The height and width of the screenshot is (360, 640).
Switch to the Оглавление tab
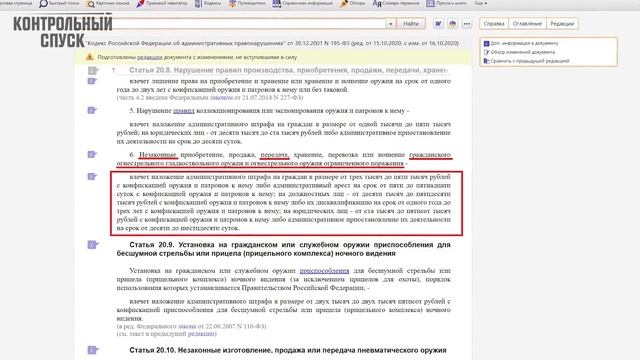point(527,24)
